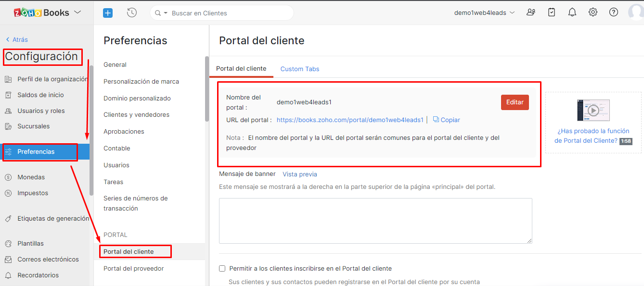Screen dimensions: 644x286
Task: Open the referrals people icon in header
Action: (x=531, y=12)
